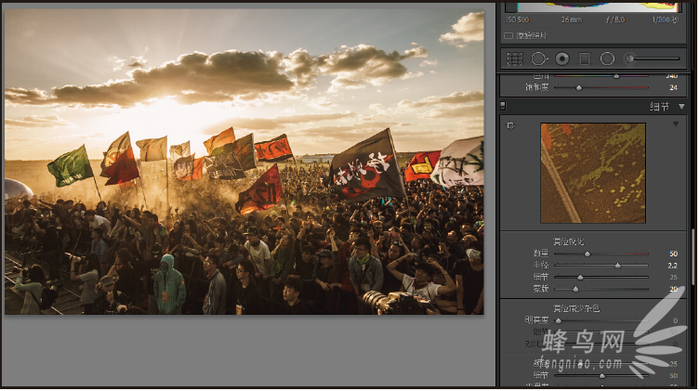
Task: Collapse the detail preview thumbnail disclosure triangle
Action: click(675, 124)
